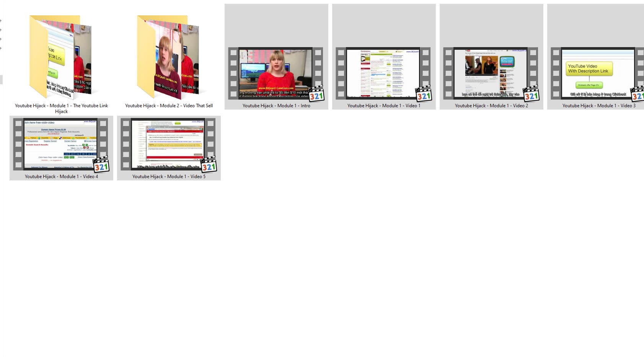Click the file name 'Youtube Hijack - Module 1 - Video 5'
This screenshot has width=644, height=357.
click(x=169, y=177)
